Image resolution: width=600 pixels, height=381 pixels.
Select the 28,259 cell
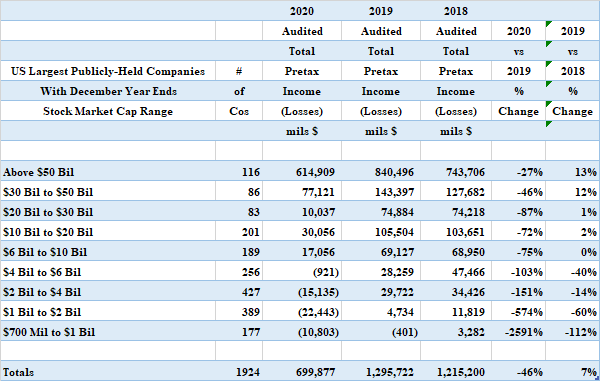[x=397, y=272]
